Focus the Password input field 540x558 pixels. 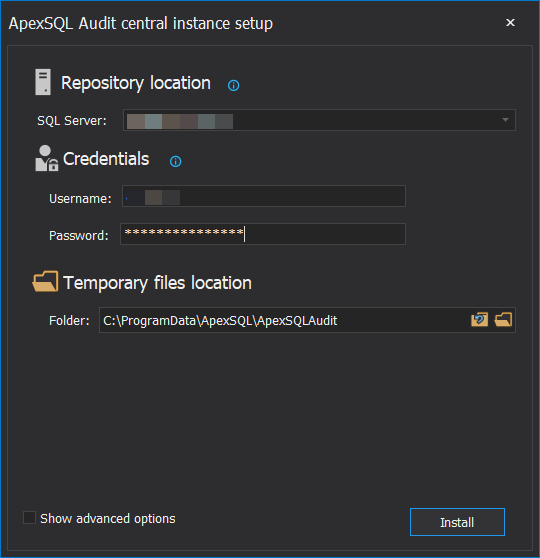[x=263, y=234]
